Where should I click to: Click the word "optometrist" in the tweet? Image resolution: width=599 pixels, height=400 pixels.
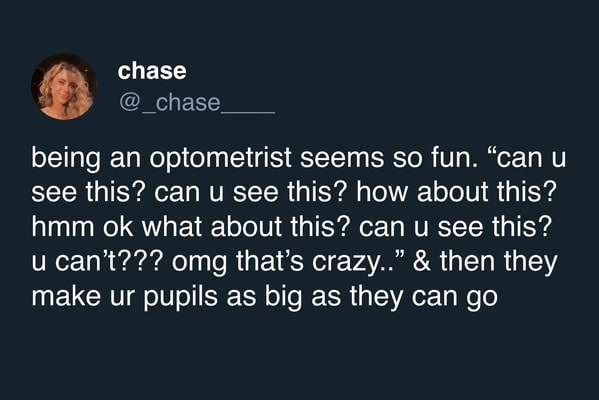(220, 158)
